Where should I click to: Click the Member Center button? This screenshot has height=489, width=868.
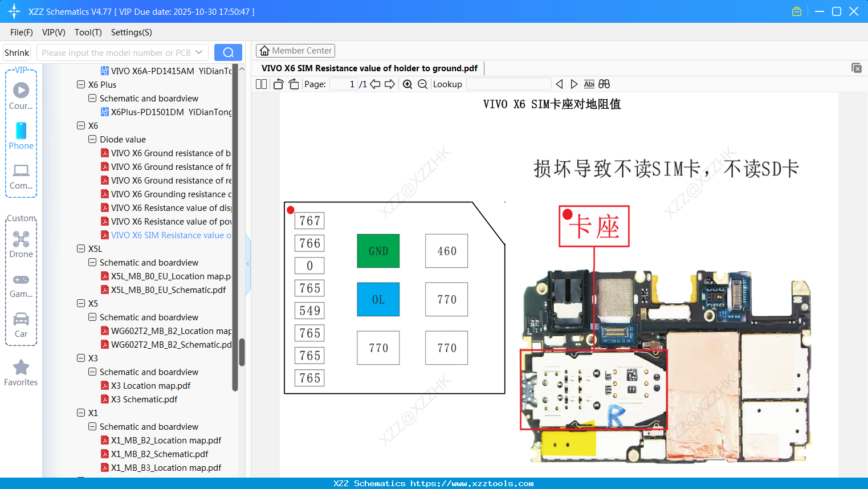(295, 51)
